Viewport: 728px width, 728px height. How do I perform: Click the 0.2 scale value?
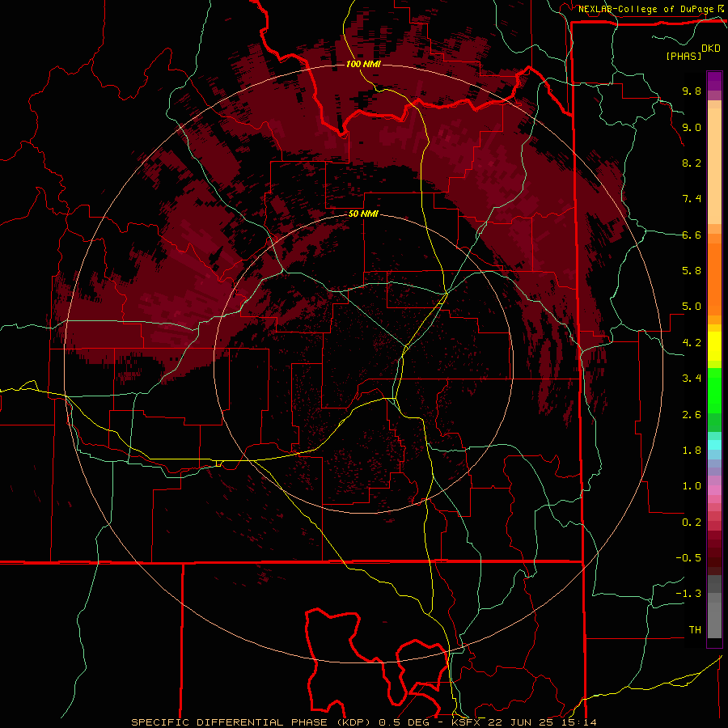(692, 523)
